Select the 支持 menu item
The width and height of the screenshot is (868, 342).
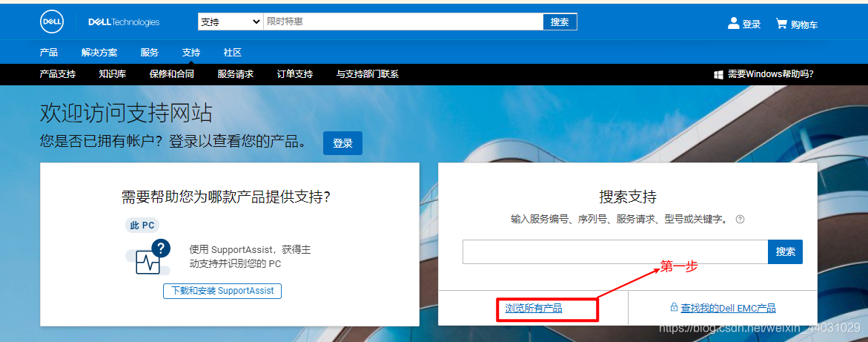[191, 53]
